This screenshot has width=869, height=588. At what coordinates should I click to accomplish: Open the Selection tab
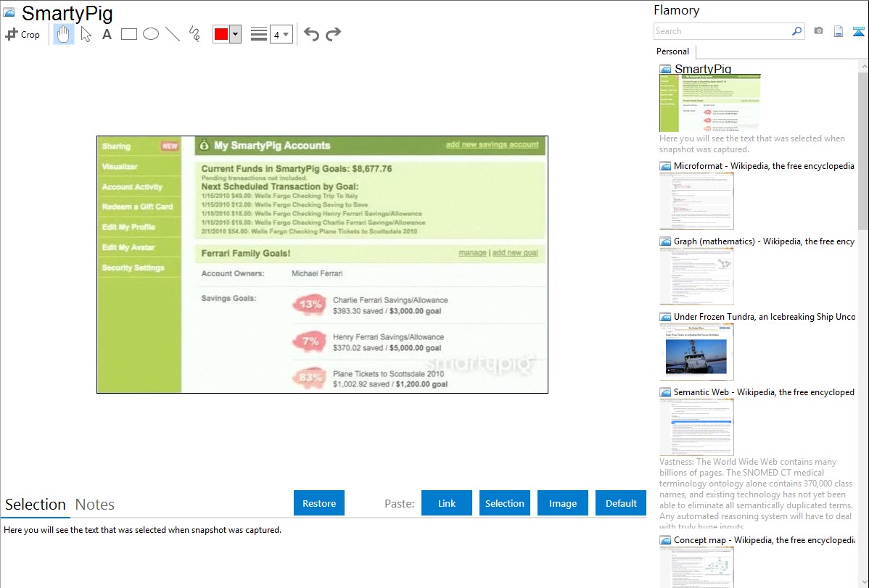(36, 505)
